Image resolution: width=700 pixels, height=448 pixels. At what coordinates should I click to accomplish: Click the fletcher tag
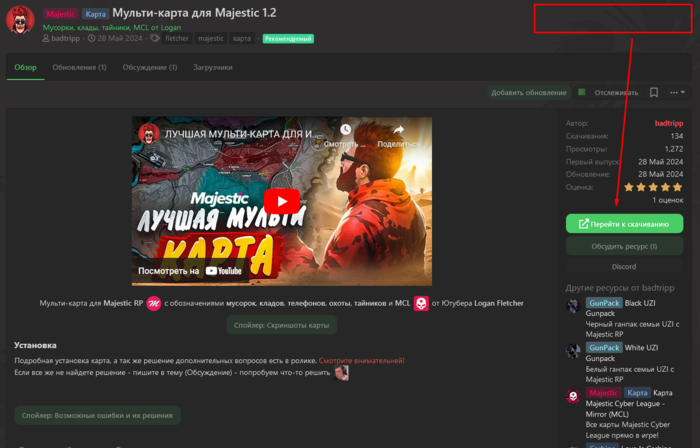(x=177, y=38)
